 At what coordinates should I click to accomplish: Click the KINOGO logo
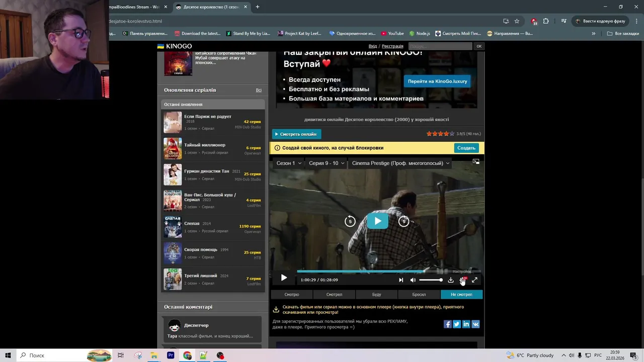(x=175, y=46)
